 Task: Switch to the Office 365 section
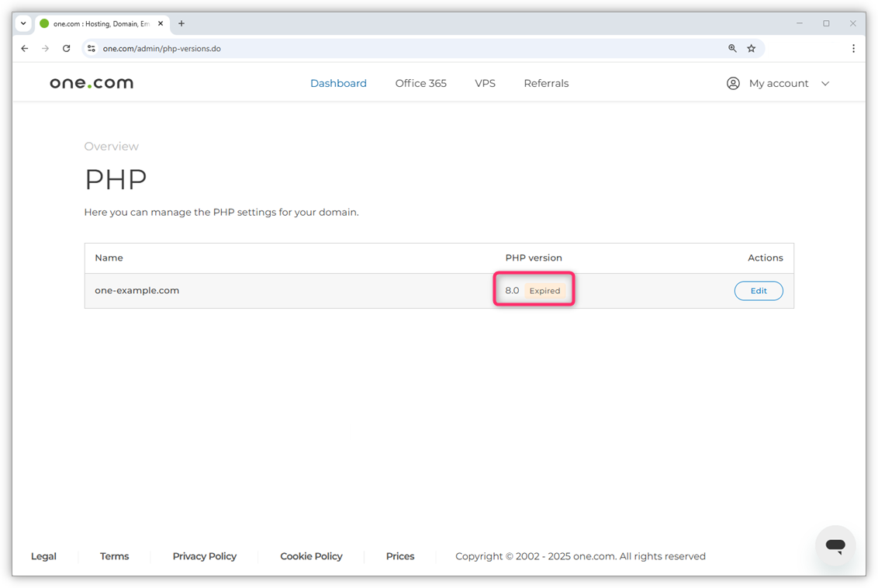pyautogui.click(x=420, y=83)
